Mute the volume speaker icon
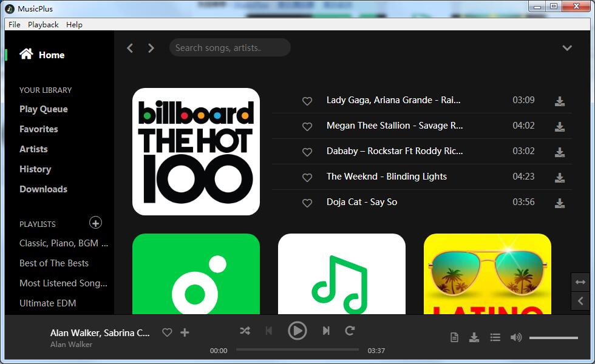 coord(515,337)
